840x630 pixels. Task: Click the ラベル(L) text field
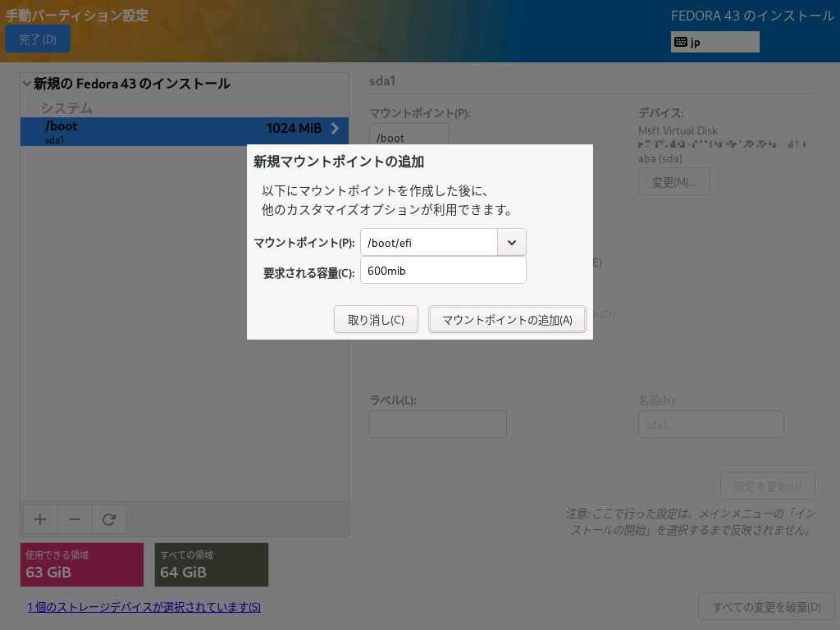tap(437, 424)
